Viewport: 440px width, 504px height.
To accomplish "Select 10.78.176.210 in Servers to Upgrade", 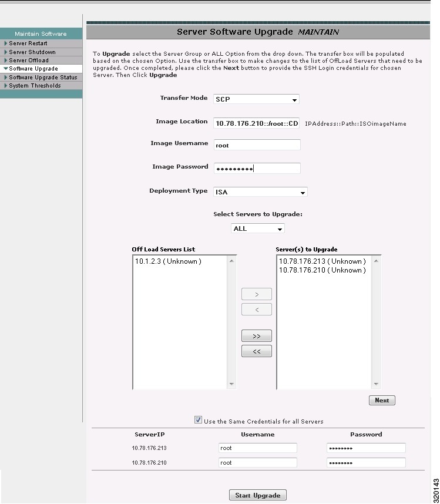I will [323, 270].
